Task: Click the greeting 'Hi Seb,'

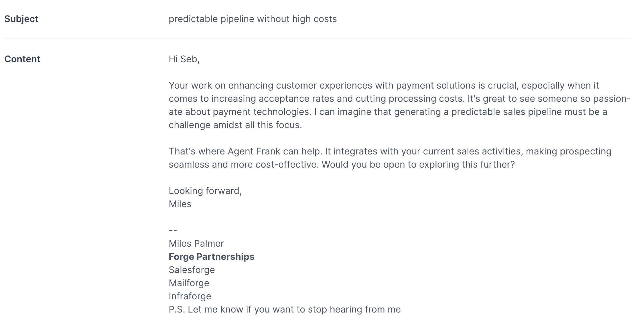Action: (x=184, y=59)
